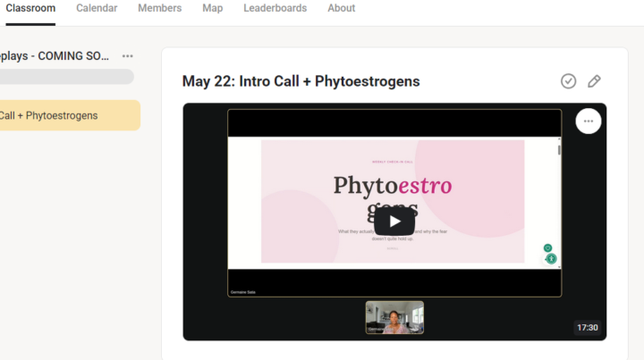Image resolution: width=644 pixels, height=360 pixels.
Task: Switch to the Calendar tab
Action: click(x=97, y=8)
